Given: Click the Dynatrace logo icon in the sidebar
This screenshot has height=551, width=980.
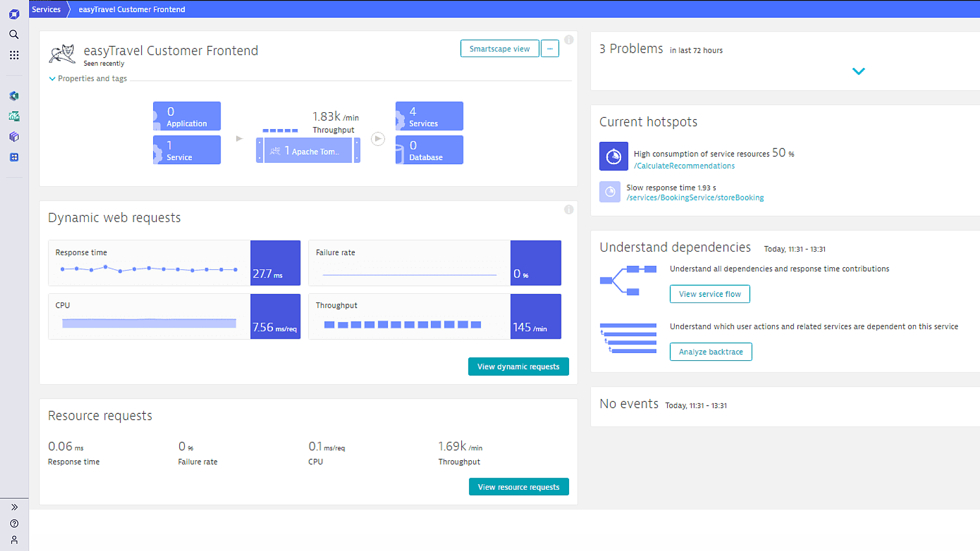Looking at the screenshot, I should coord(14,14).
